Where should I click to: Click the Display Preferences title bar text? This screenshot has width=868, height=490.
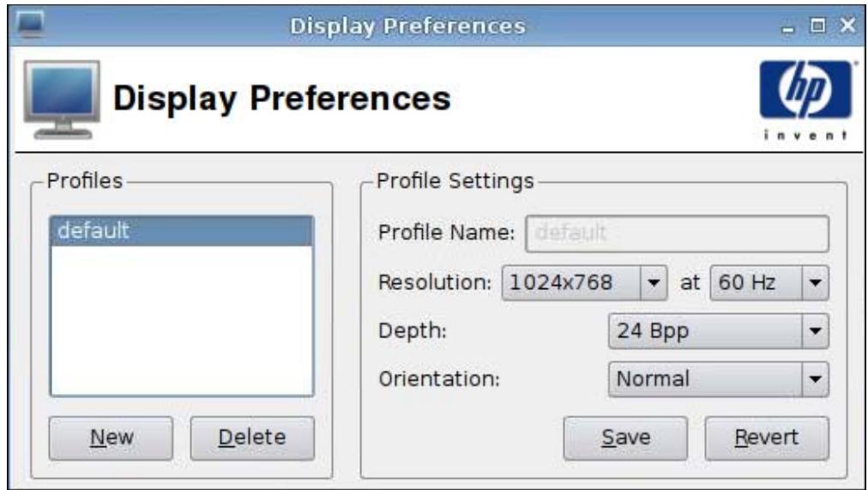click(408, 26)
